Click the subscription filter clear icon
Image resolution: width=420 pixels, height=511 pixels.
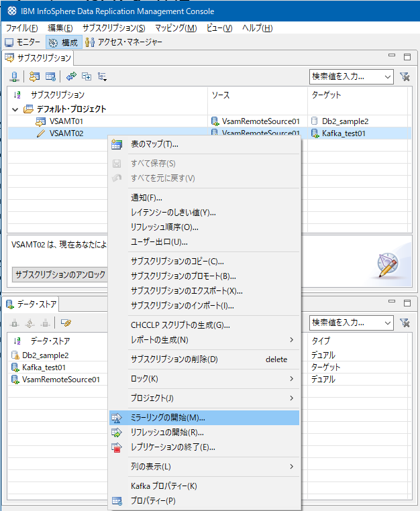coord(405,77)
